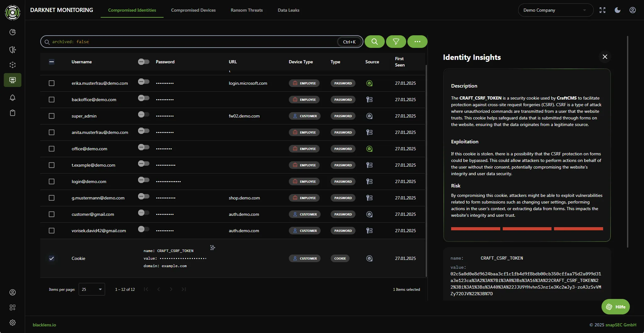Screen dimensions: 644x333
Task: Jump to the last page
Action: point(184,289)
